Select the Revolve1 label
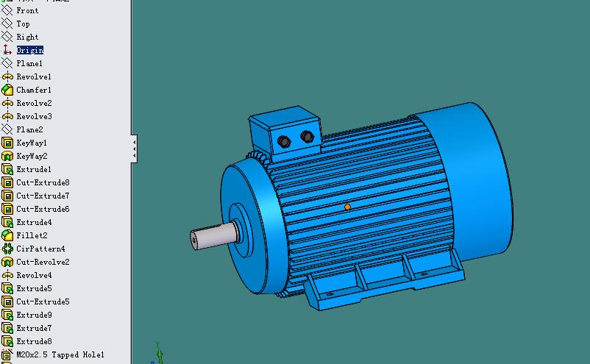Viewport: 590px width, 364px height. 34,76
